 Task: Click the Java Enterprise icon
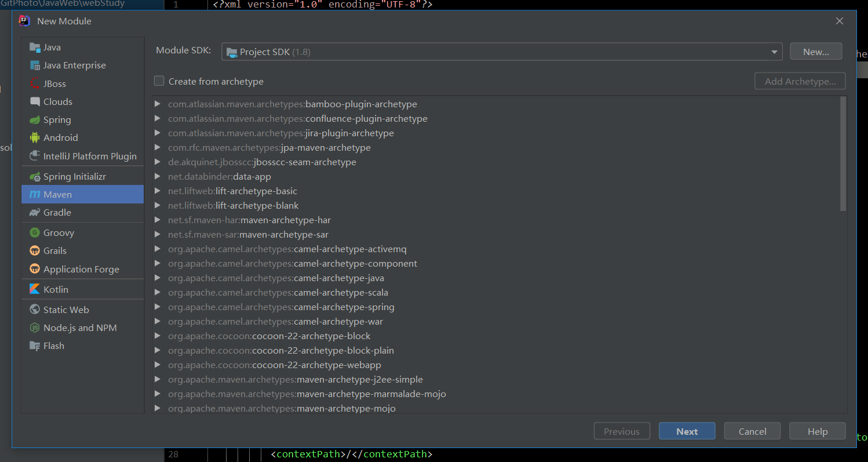(x=35, y=66)
